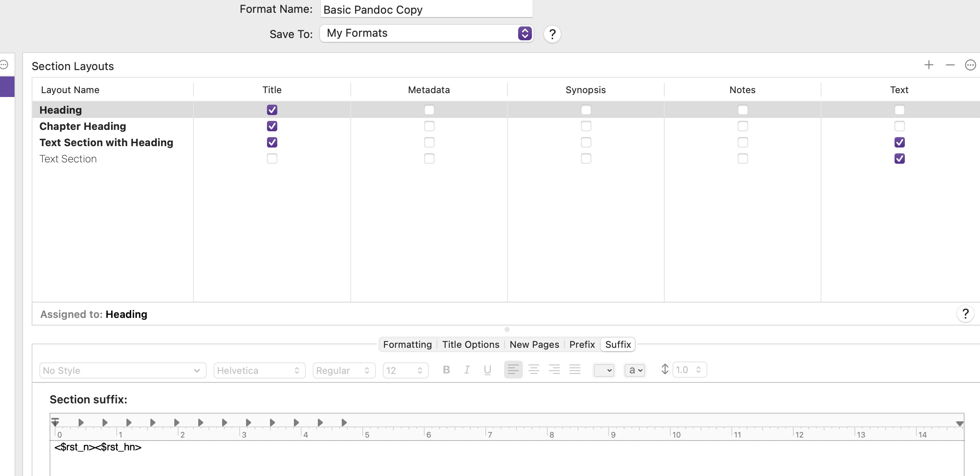Select justified text alignment

click(x=575, y=370)
